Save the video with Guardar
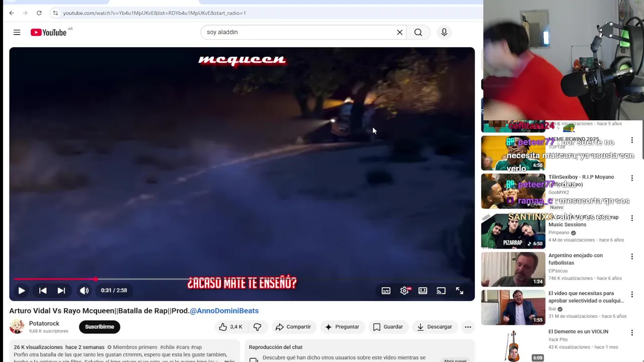644x362 pixels. tap(388, 327)
